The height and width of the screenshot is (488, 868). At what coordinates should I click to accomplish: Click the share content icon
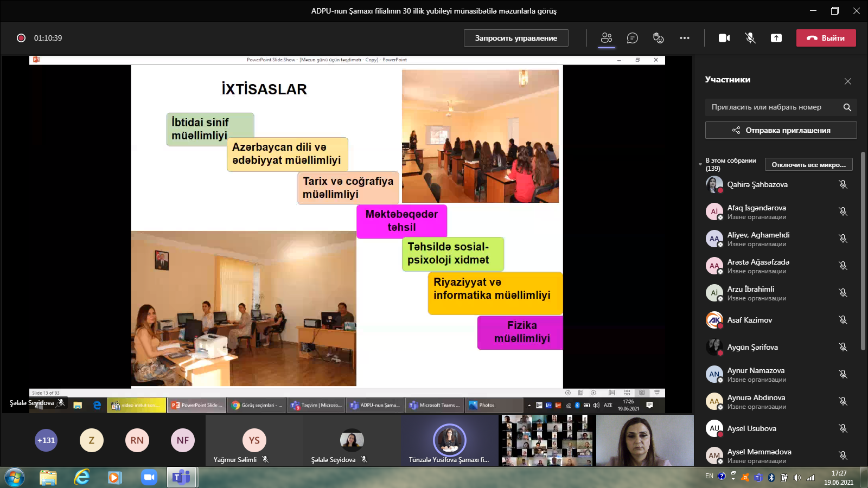(776, 38)
